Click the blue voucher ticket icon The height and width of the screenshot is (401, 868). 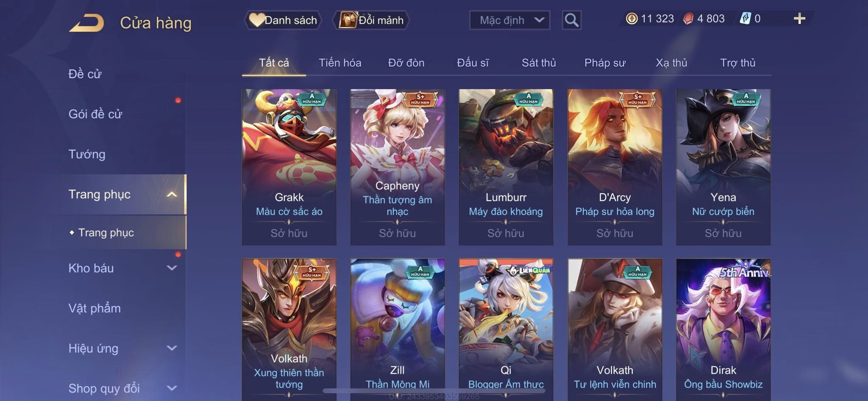[x=745, y=19]
